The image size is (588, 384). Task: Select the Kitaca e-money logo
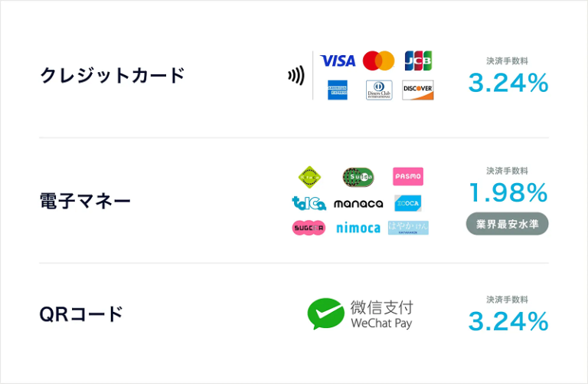[x=309, y=177]
